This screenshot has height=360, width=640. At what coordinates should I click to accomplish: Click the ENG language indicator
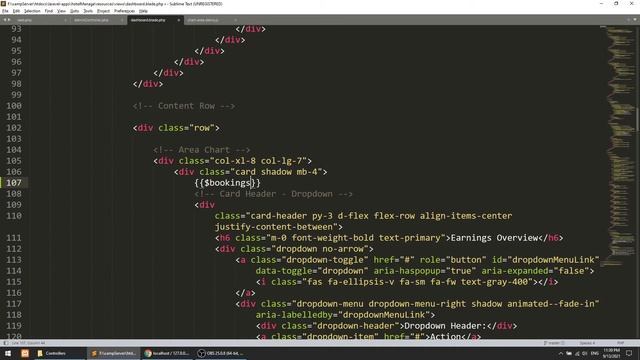(595, 353)
